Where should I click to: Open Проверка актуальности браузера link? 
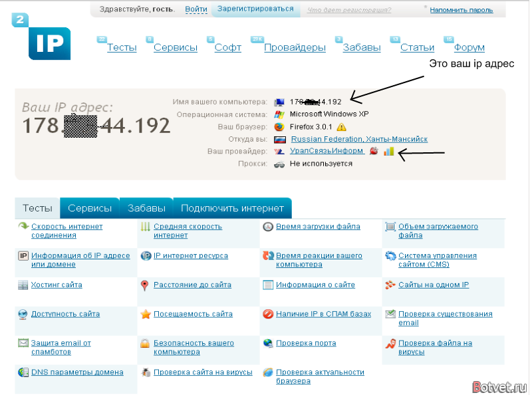(320, 376)
